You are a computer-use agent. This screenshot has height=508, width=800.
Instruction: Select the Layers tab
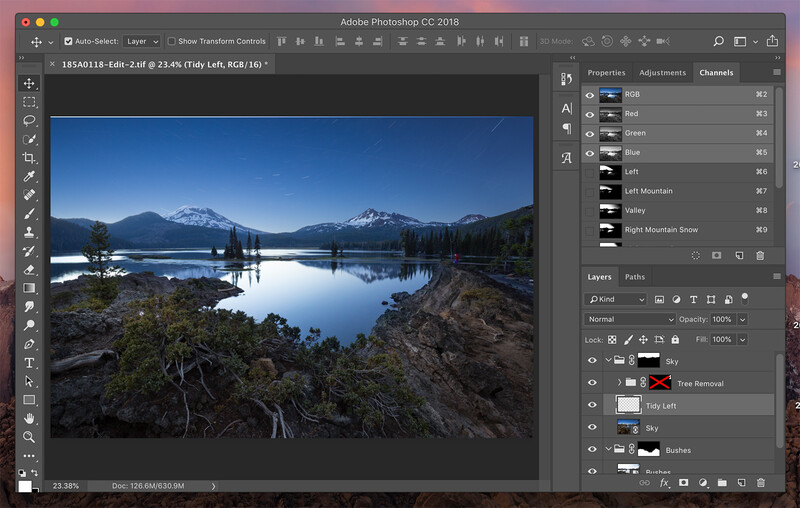click(x=599, y=277)
